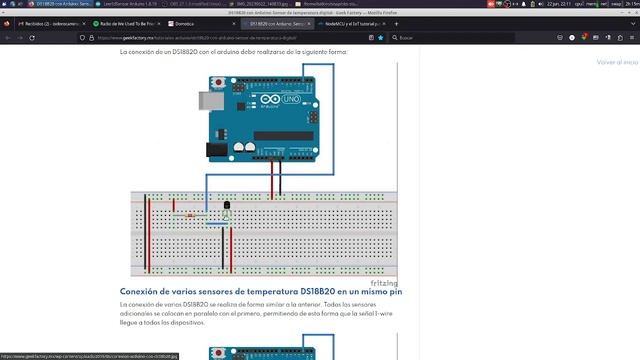Click the mem monitor in the panel
This screenshot has width=640, height=360.
click(592, 4)
